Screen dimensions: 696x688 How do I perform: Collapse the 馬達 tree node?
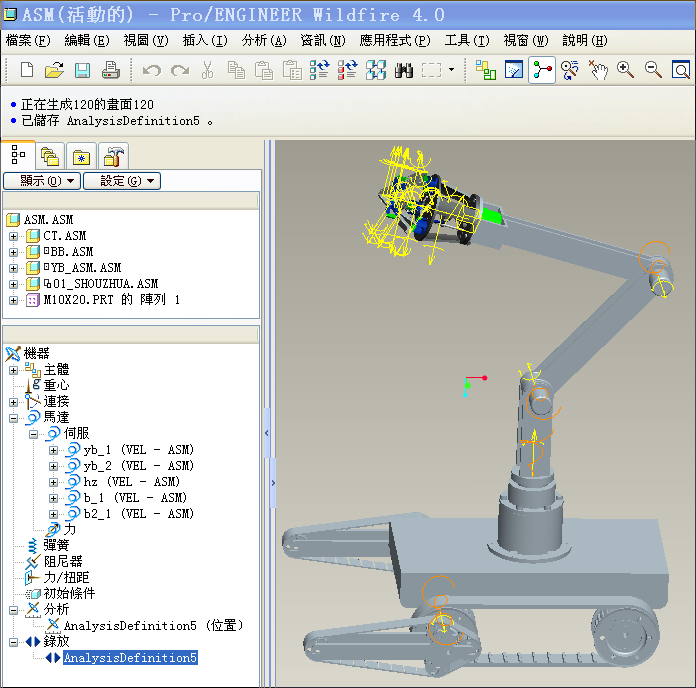pyautogui.click(x=14, y=417)
